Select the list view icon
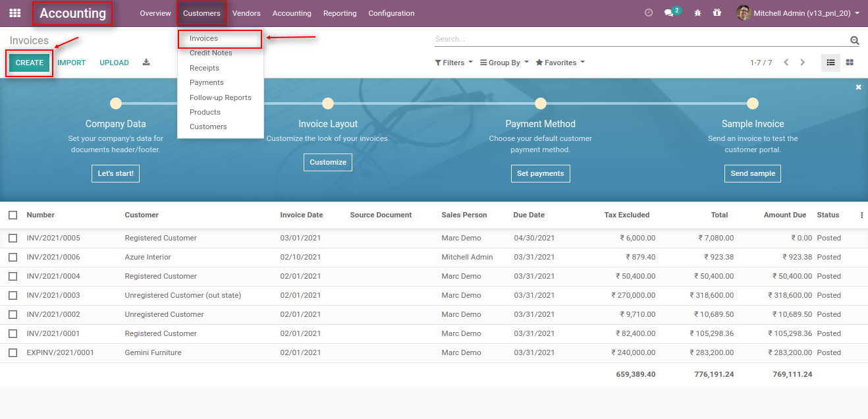 [830, 62]
